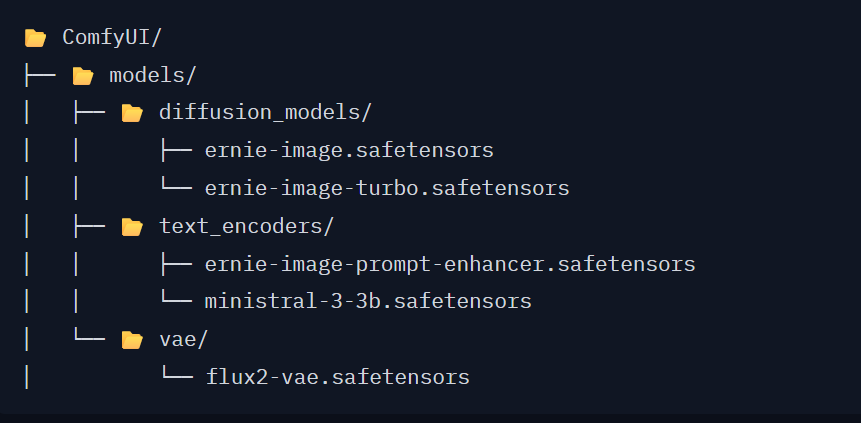
Task: Pick the ernie-image-prompt-enhancer.safetensors file
Action: click(x=450, y=264)
